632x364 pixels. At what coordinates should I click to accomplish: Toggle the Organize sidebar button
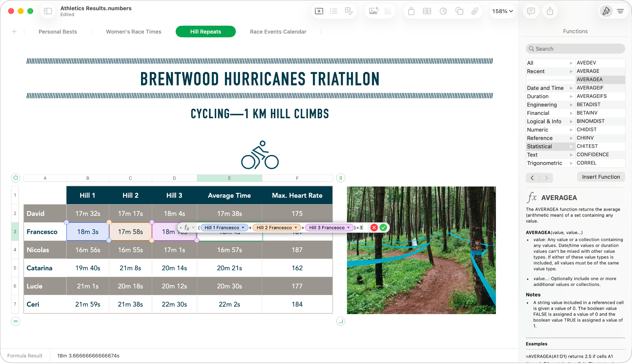[x=620, y=11]
